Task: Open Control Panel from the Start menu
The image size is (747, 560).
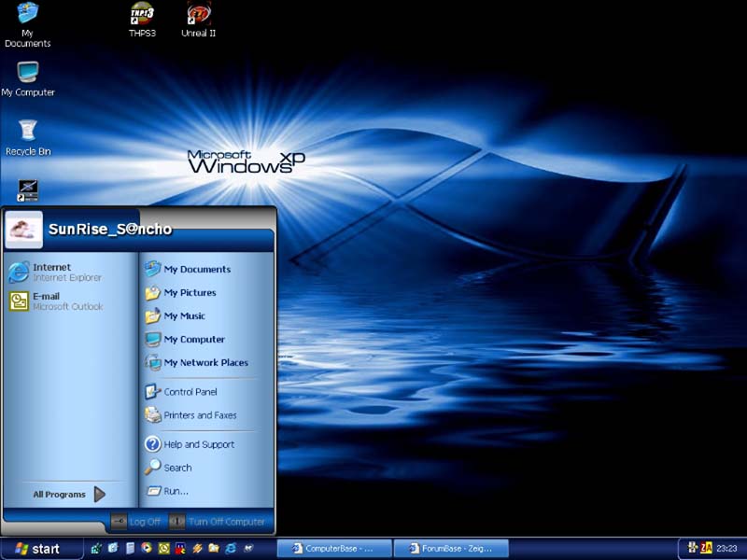Action: pos(181,391)
